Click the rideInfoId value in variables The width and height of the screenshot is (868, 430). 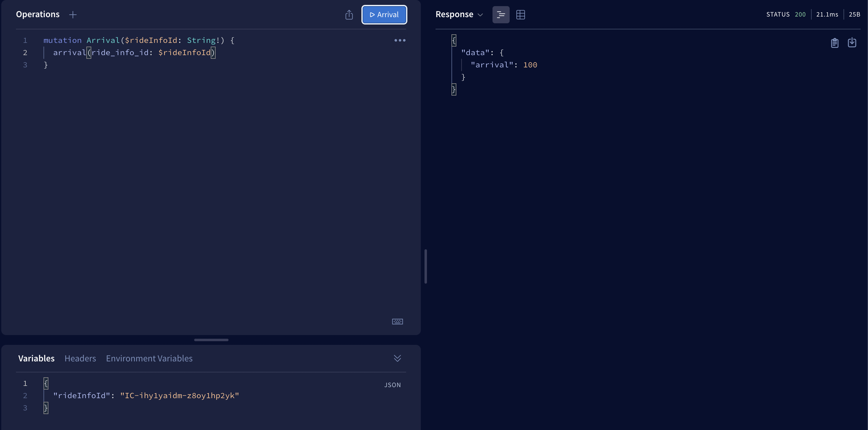point(179,396)
